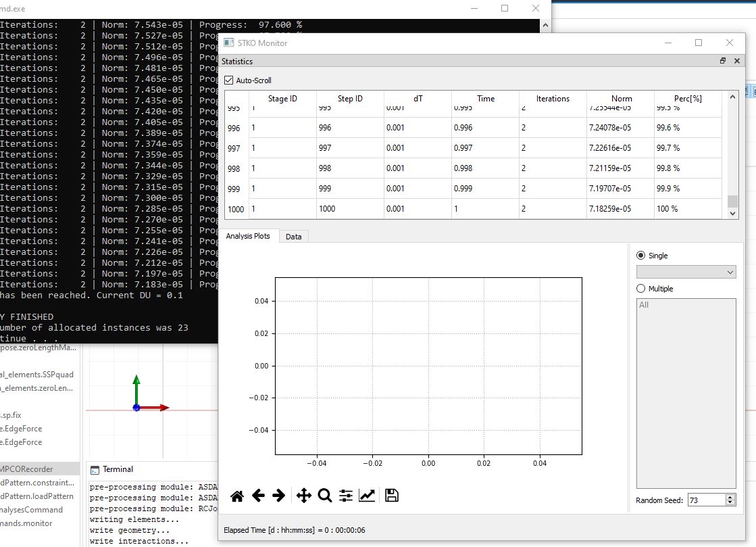This screenshot has height=547, width=756.
Task: Reset the plot view with the Home icon
Action: 236,496
